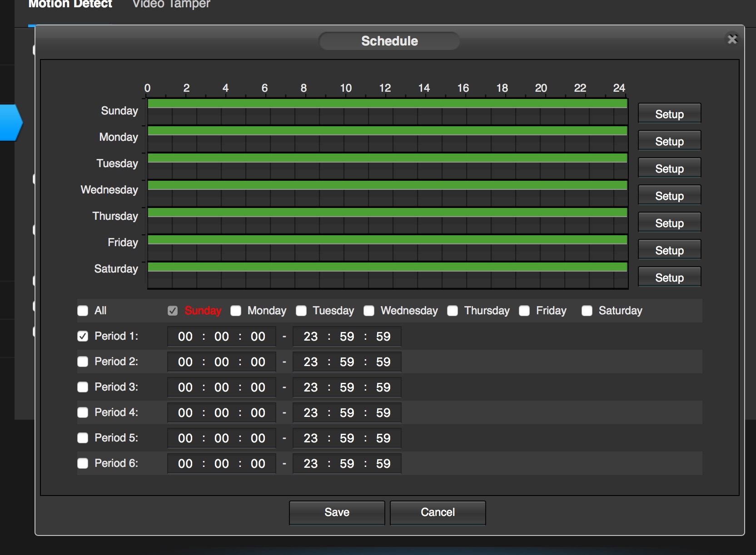Screen dimensions: 756x555
Task: Click the Sunday green schedule bar
Action: tap(388, 104)
